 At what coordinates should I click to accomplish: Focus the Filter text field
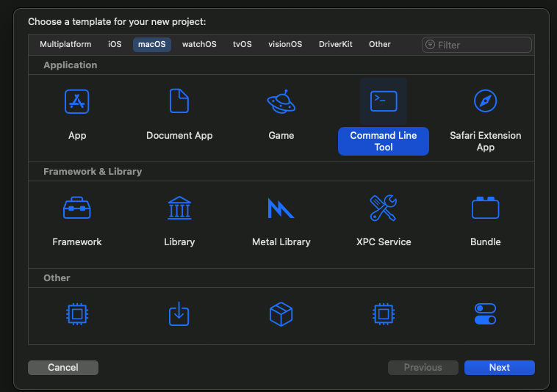pyautogui.click(x=477, y=45)
